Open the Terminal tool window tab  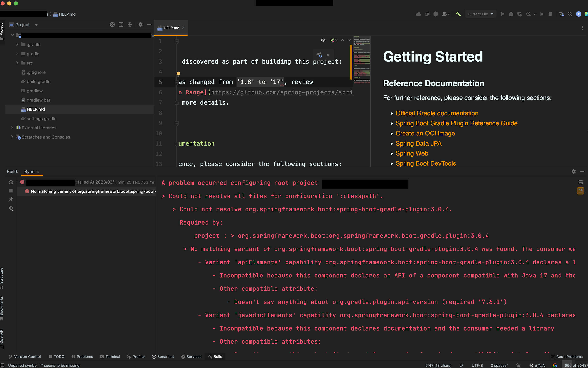coord(110,357)
